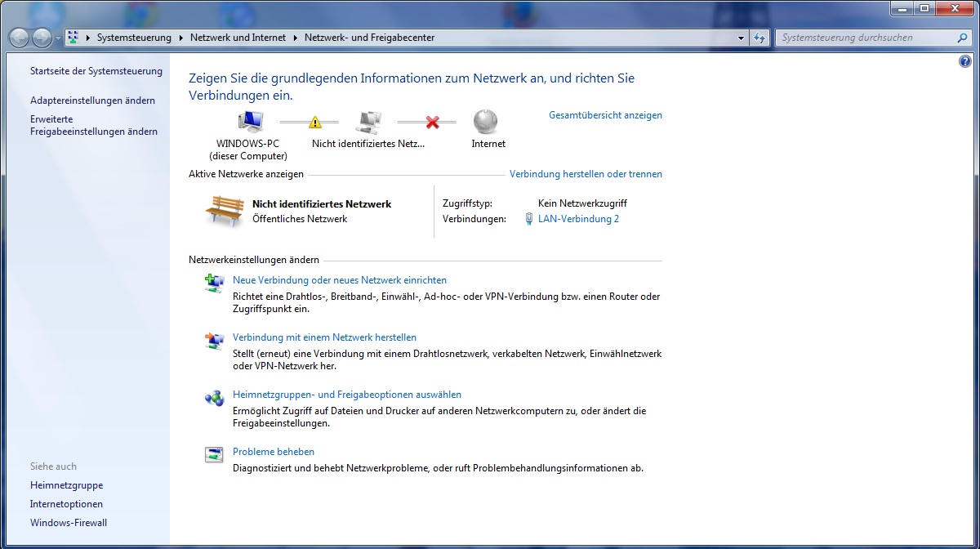Click Verbindung herstellen oder trennen
The height and width of the screenshot is (549, 980).
pos(586,174)
